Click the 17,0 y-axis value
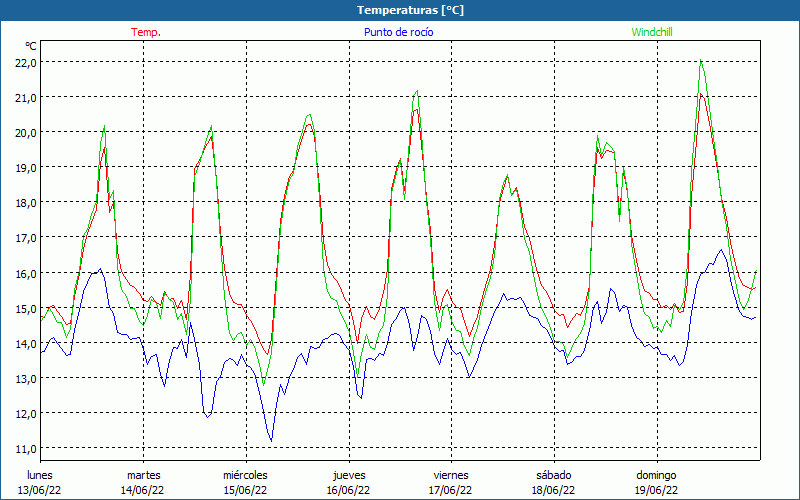 point(26,238)
